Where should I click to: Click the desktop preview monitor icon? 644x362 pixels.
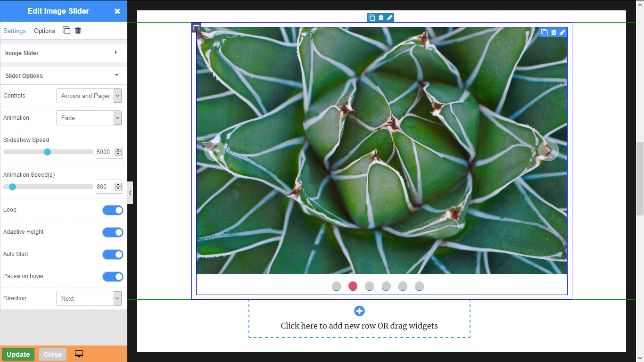(79, 354)
